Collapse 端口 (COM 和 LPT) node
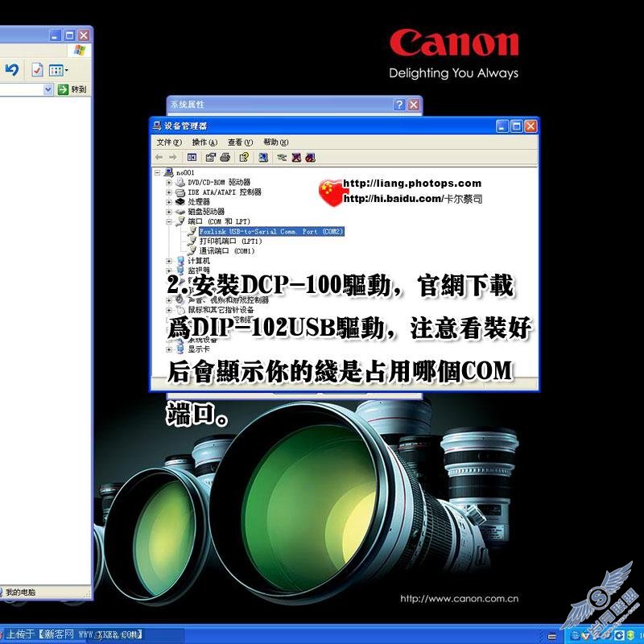This screenshot has width=644, height=644. pos(169,221)
